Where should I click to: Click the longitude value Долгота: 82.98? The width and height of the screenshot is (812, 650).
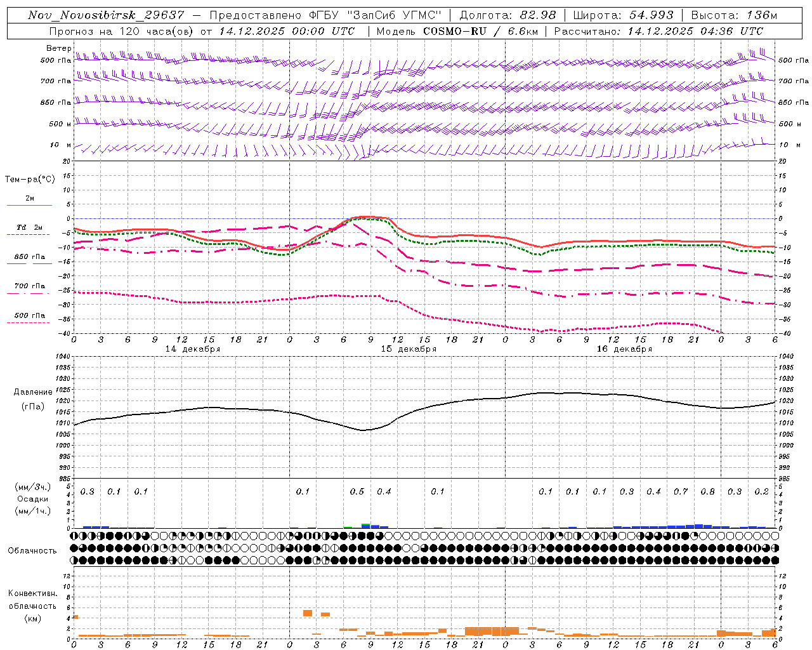(507, 15)
